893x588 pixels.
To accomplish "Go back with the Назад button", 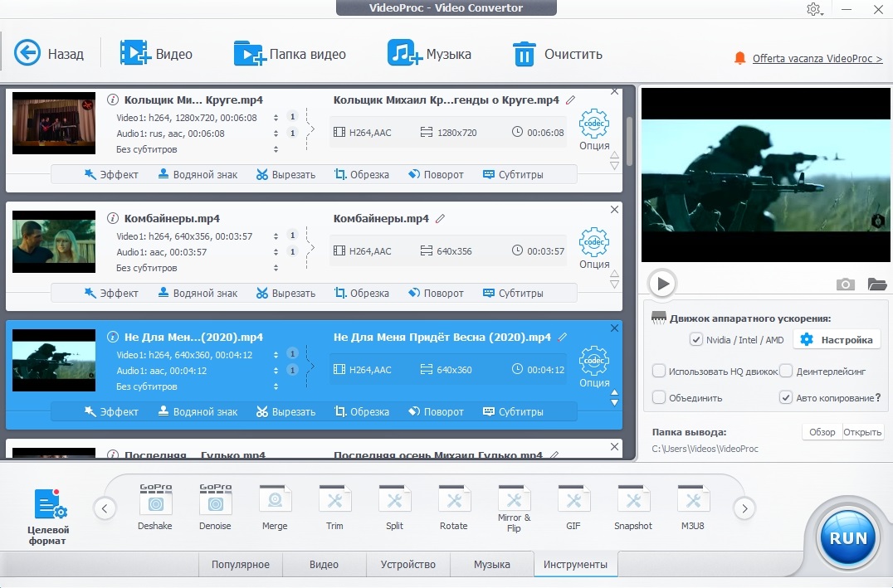I will click(x=48, y=54).
